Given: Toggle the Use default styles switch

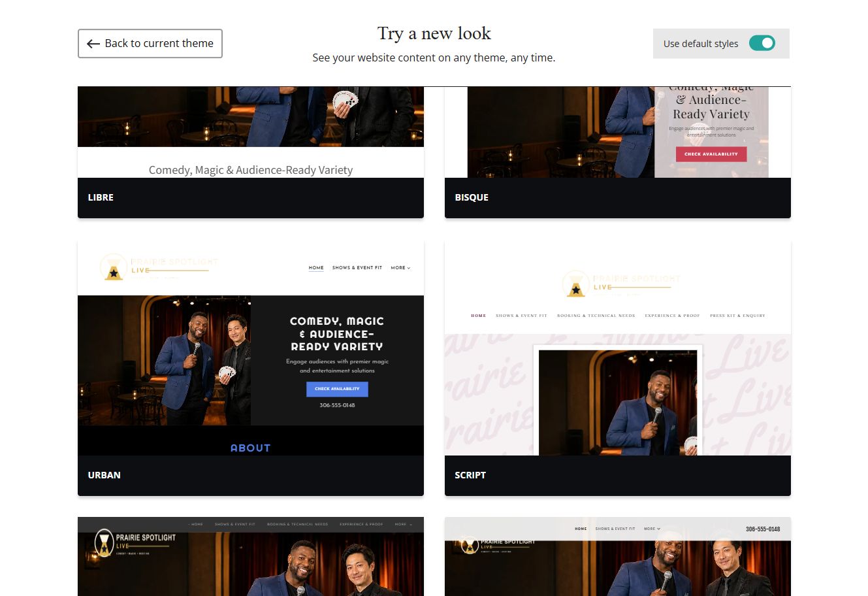Looking at the screenshot, I should pos(762,43).
